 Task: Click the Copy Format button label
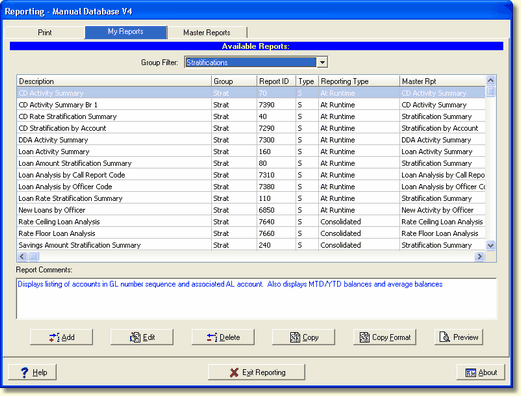pyautogui.click(x=391, y=337)
